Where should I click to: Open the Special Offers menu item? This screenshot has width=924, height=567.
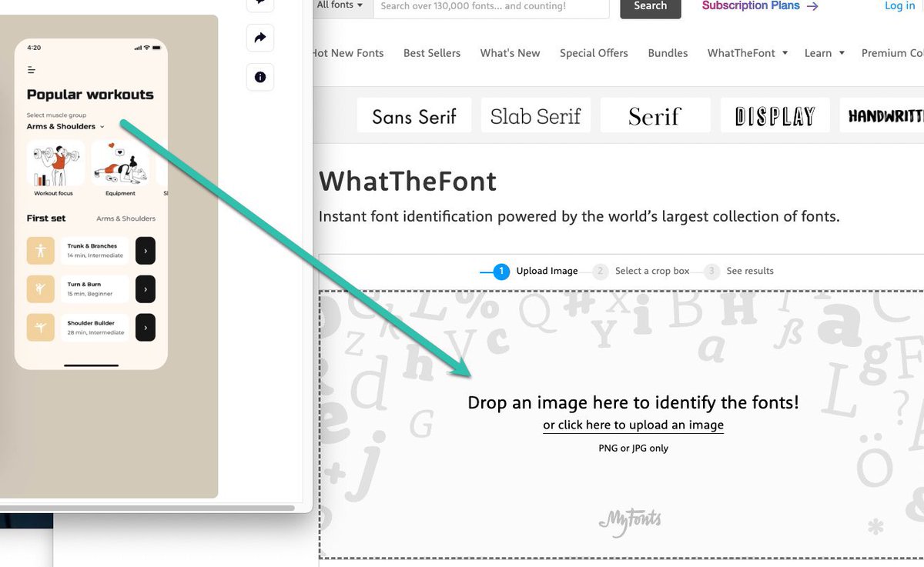pyautogui.click(x=594, y=53)
